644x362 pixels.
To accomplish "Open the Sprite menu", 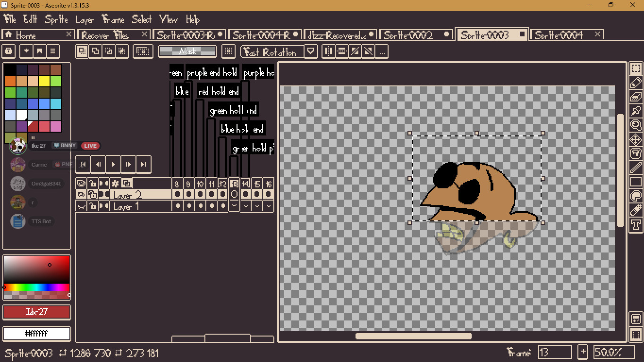I will tap(56, 19).
